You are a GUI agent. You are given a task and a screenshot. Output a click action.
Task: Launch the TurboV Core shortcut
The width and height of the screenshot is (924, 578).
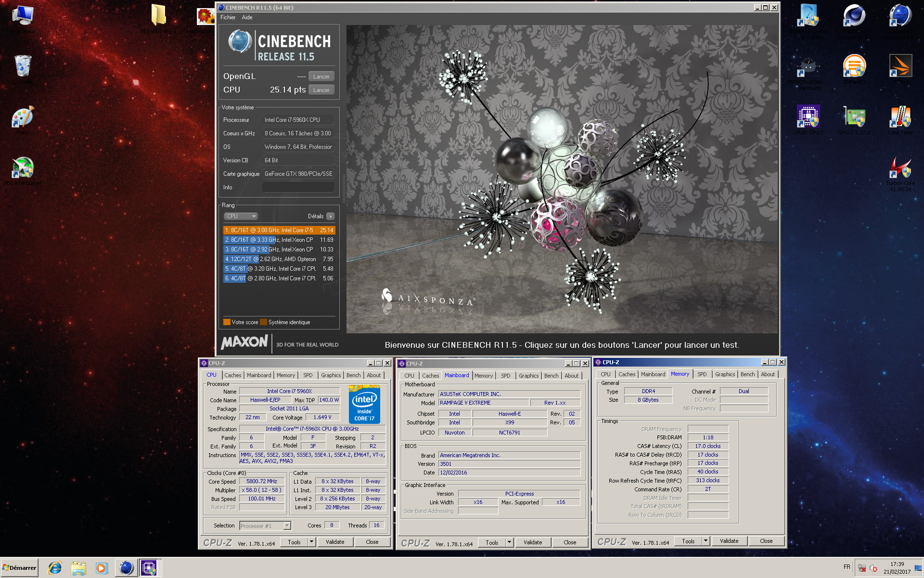pos(900,174)
